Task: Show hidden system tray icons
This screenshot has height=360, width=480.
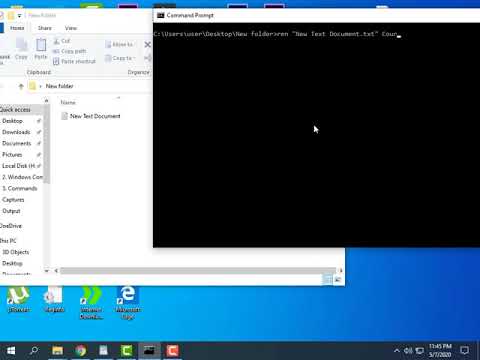Action: pos(397,351)
